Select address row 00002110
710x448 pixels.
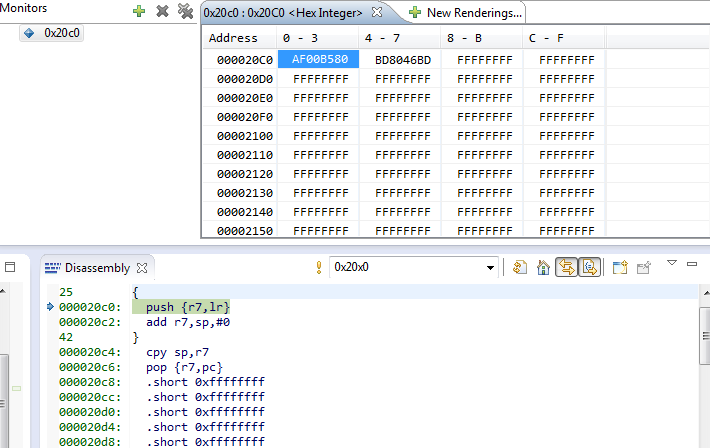tap(245, 155)
